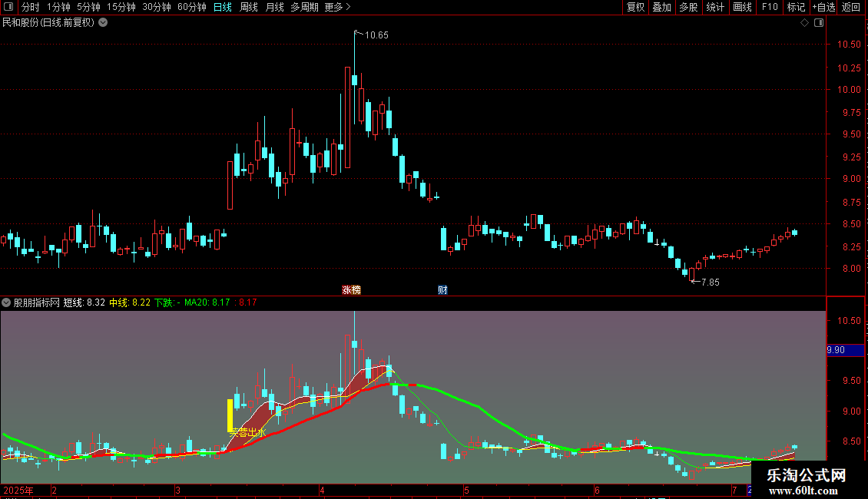The height and width of the screenshot is (499, 868).
Task: Click the month 6 marker on time axis
Action: (597, 490)
